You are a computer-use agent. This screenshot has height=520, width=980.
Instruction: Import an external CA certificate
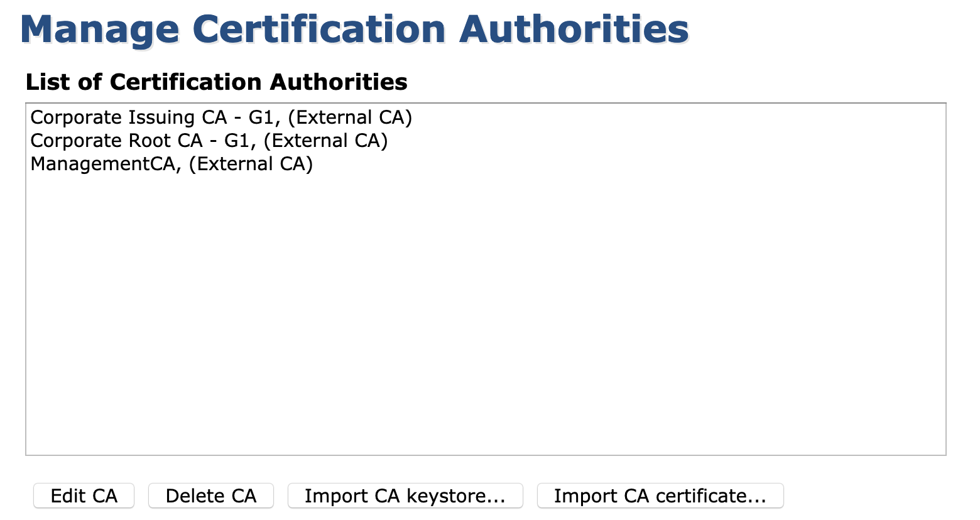tap(660, 496)
